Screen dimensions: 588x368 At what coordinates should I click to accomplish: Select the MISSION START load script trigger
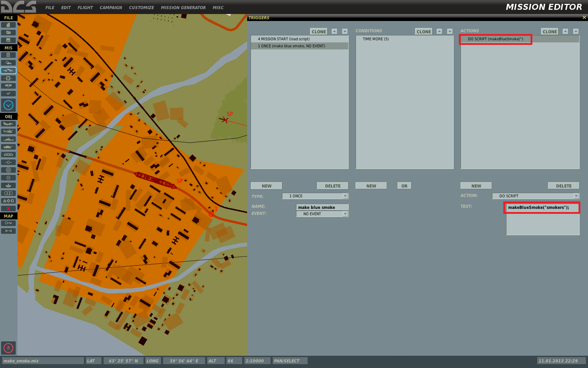[x=300, y=39]
